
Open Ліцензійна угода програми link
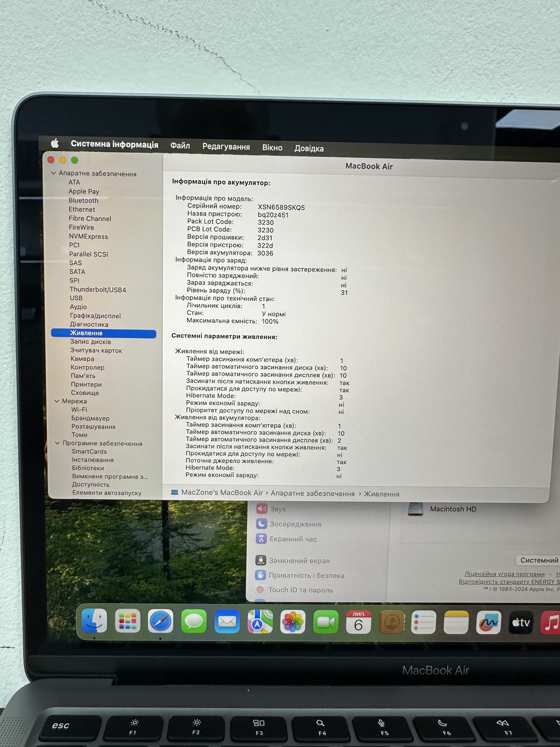tap(504, 574)
